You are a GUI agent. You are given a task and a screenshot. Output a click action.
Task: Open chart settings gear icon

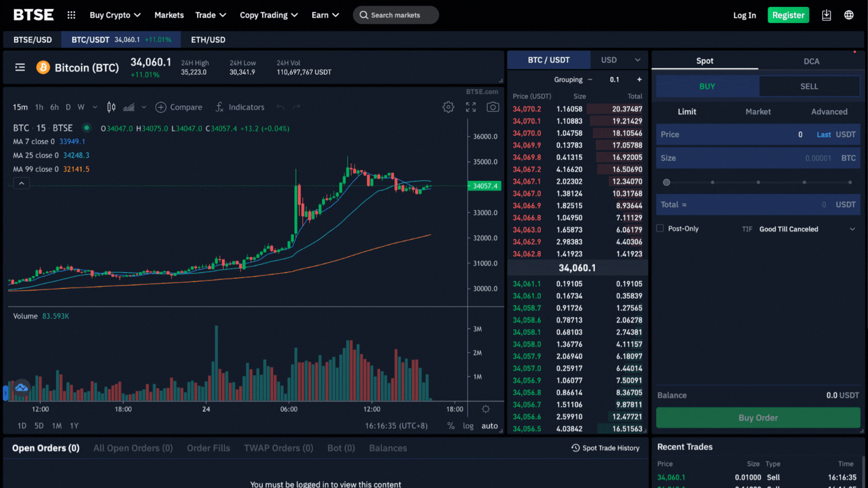pos(448,107)
